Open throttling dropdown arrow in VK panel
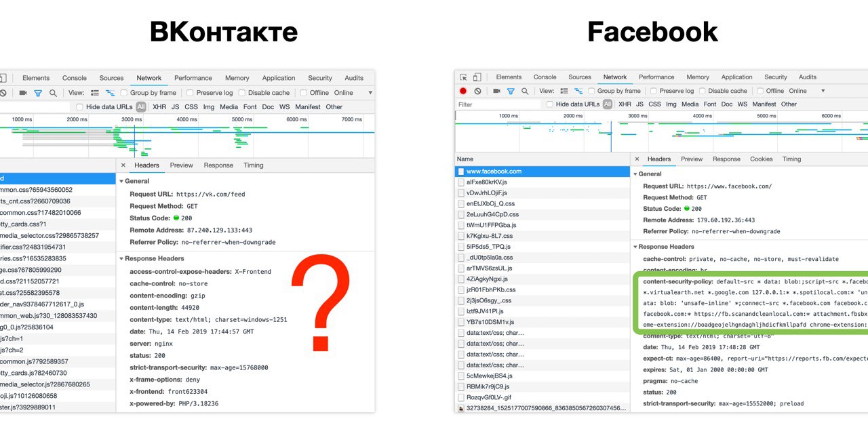Viewport: 868px width, 444px height. click(370, 93)
